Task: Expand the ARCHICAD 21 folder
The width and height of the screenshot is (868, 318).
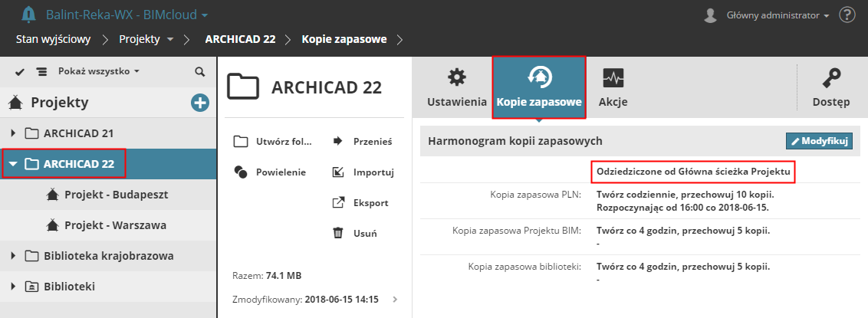Action: point(14,133)
